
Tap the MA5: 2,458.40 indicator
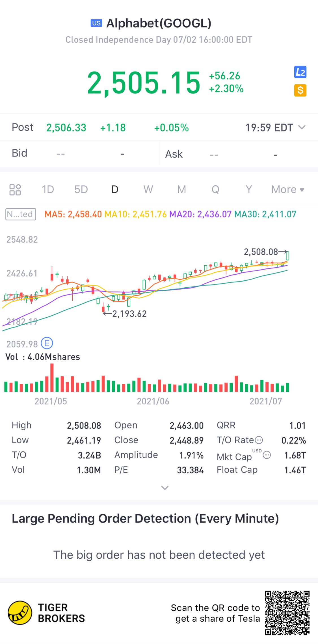[73, 214]
